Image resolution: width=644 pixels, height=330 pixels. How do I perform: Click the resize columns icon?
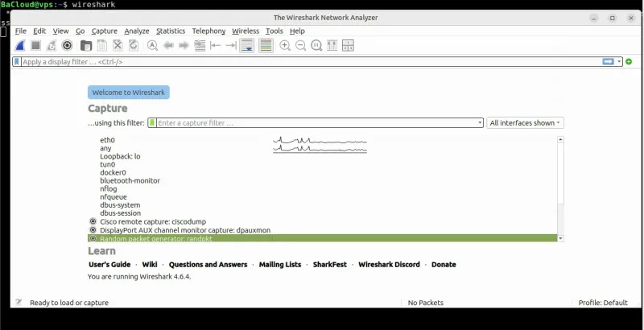click(332, 46)
